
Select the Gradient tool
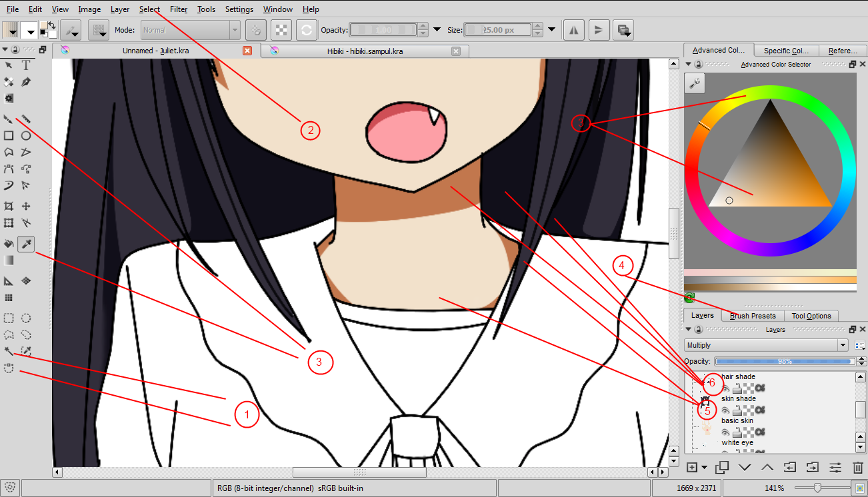[9, 260]
